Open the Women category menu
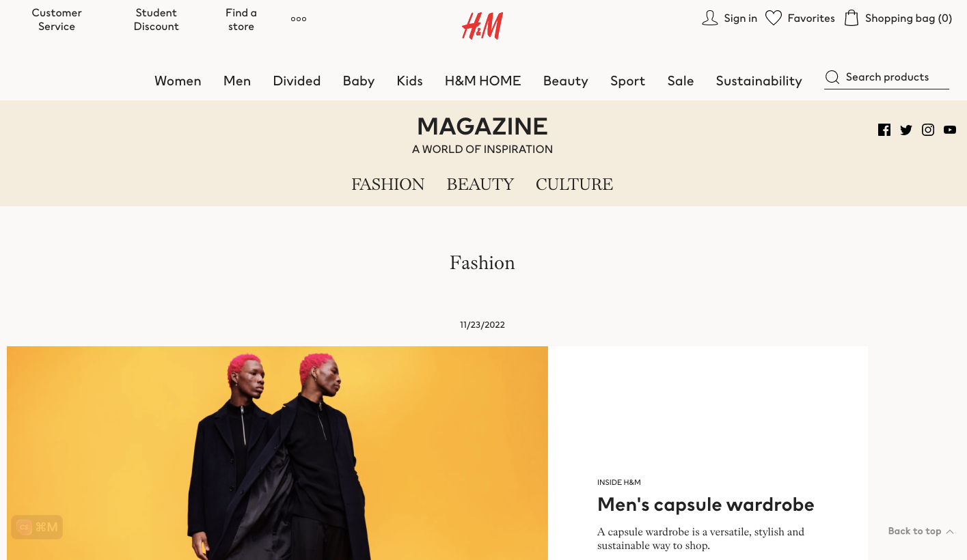This screenshot has height=560, width=967. click(x=178, y=81)
